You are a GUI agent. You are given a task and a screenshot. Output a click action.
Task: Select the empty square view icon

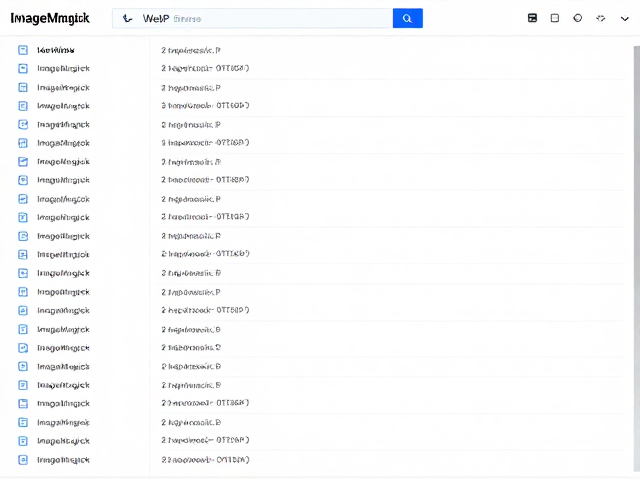[x=555, y=18]
